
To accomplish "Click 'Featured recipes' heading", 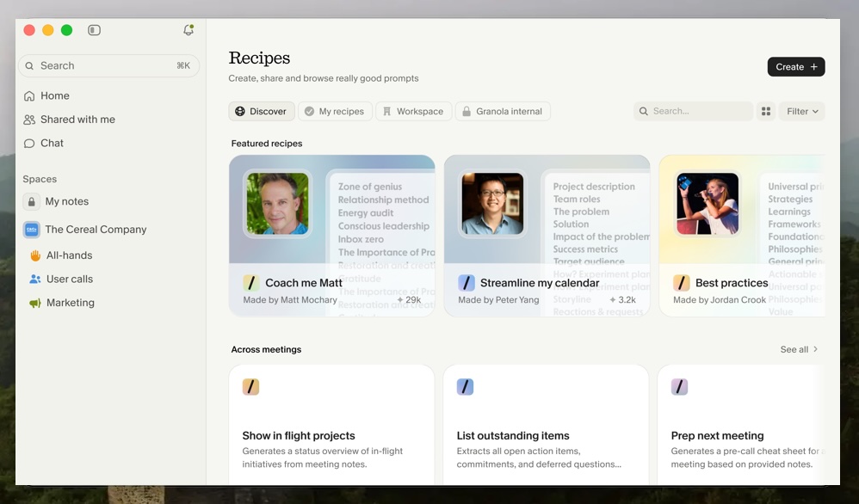I will tap(267, 144).
